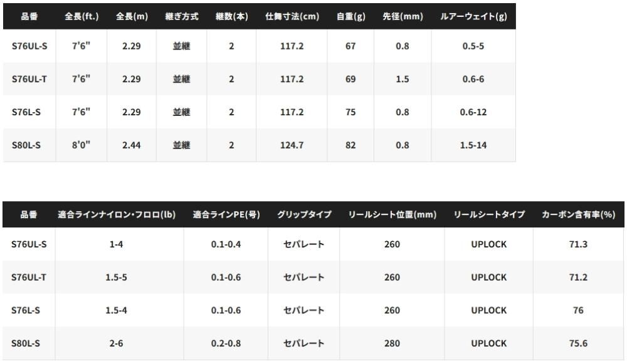The width and height of the screenshot is (627, 364).
Task: Click the リールシートタイプ column header
Action: coord(489,214)
